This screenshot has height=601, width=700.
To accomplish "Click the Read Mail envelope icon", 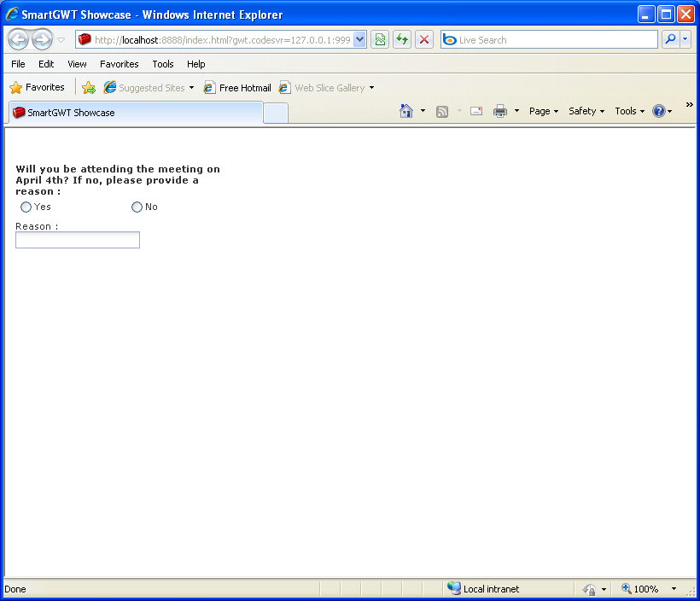I will coord(476,111).
